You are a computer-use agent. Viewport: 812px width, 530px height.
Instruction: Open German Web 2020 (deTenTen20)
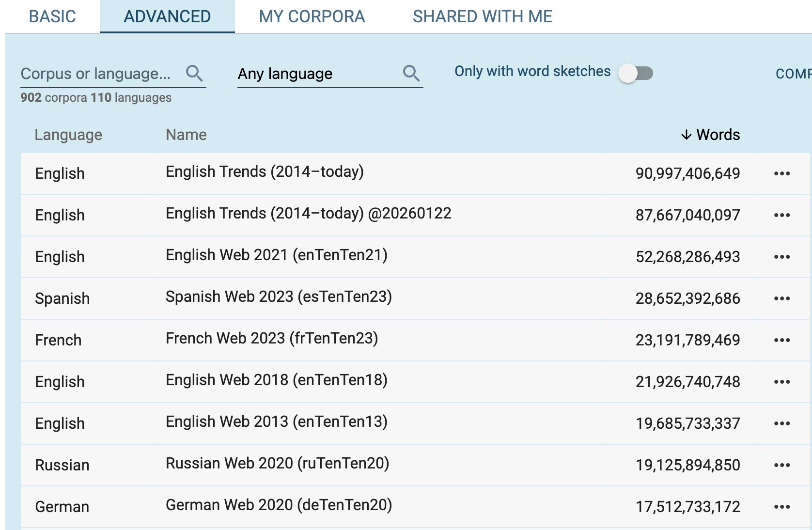279,505
